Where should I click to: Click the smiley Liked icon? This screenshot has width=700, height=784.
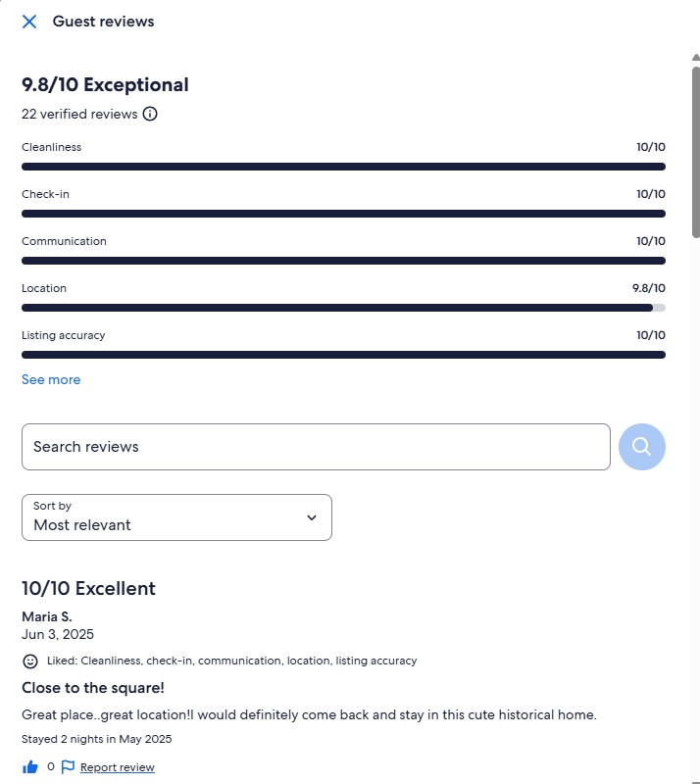pyautogui.click(x=30, y=661)
